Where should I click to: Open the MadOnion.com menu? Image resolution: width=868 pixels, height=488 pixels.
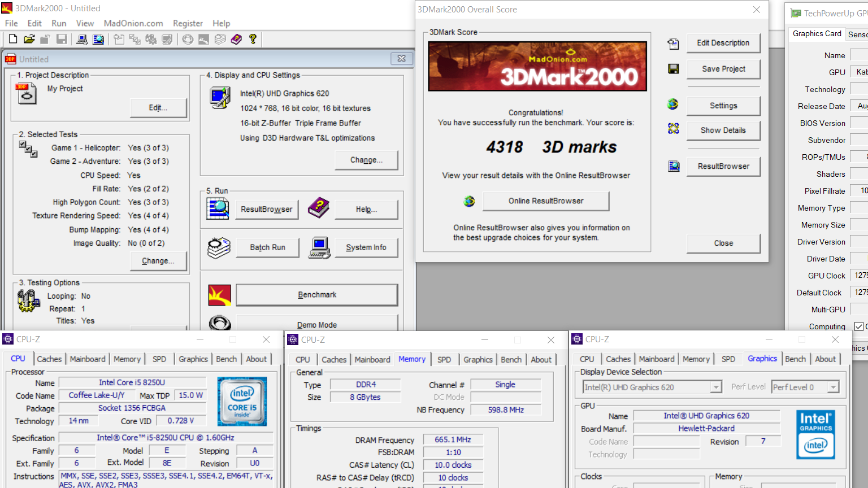[133, 23]
